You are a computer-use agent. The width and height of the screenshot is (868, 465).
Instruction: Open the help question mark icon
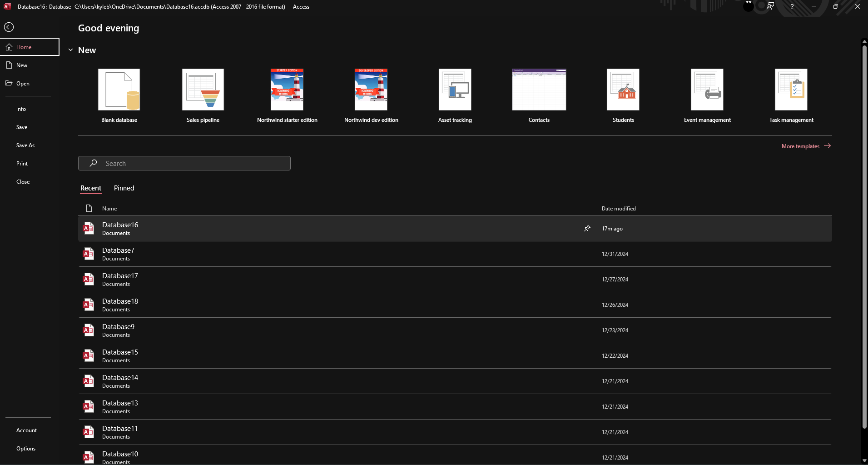pos(792,6)
